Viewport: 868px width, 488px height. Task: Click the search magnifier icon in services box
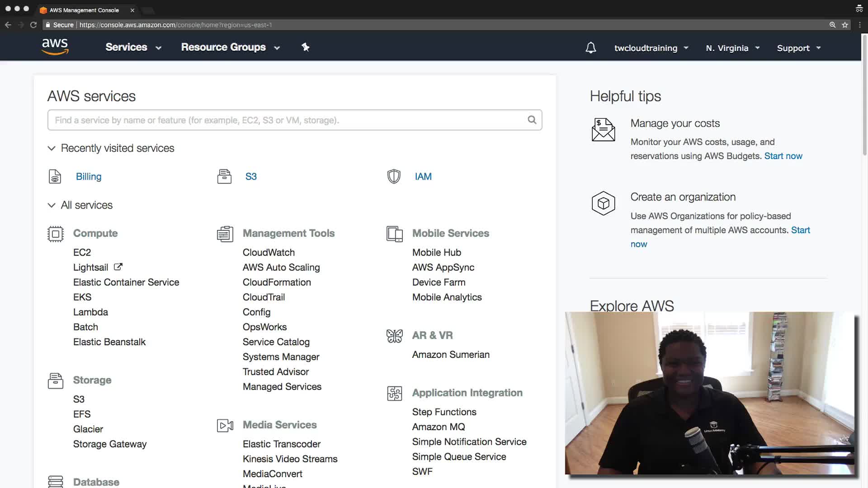(532, 120)
